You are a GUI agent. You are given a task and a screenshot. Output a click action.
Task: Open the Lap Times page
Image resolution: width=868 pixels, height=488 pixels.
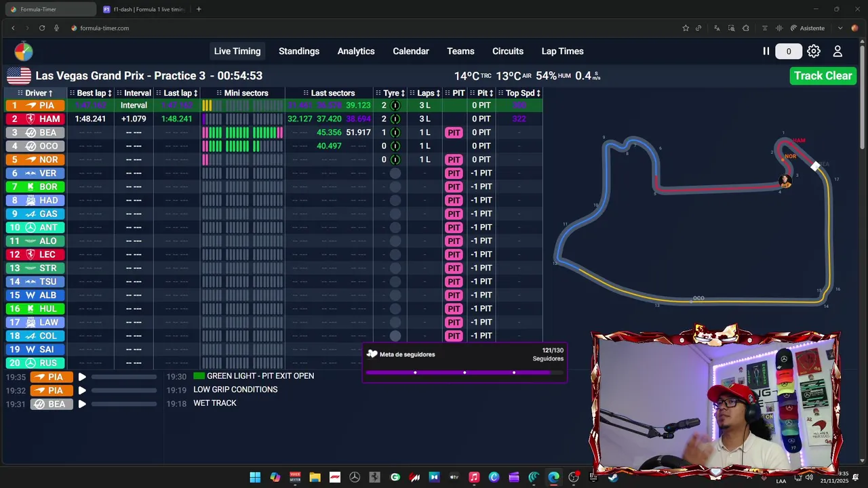tap(562, 52)
